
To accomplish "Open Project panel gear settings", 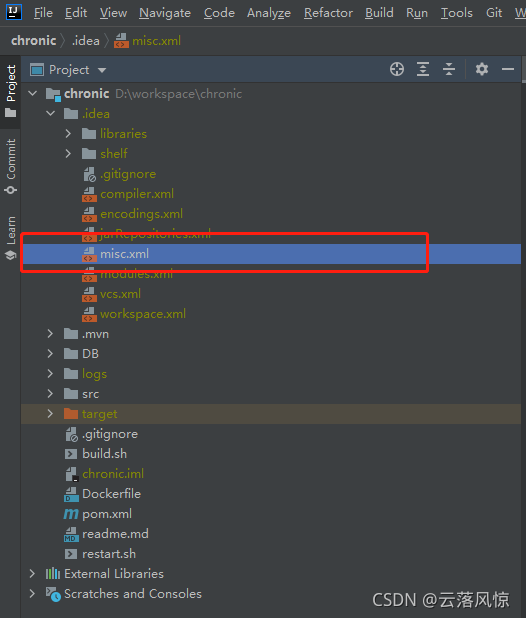I will click(x=481, y=69).
